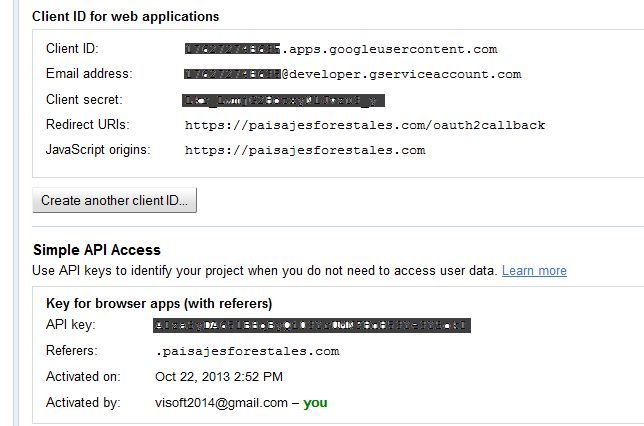644x426 pixels.
Task: Click the Activated on date value
Action: [x=219, y=377]
